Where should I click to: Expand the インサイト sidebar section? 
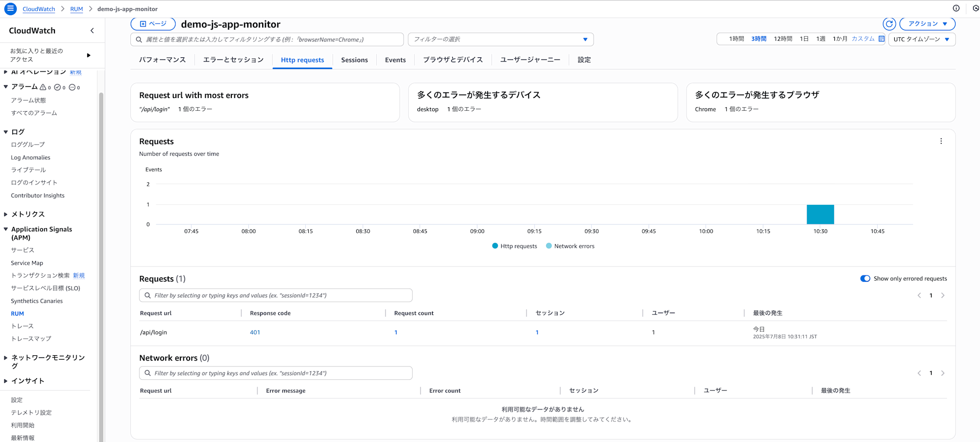6,381
